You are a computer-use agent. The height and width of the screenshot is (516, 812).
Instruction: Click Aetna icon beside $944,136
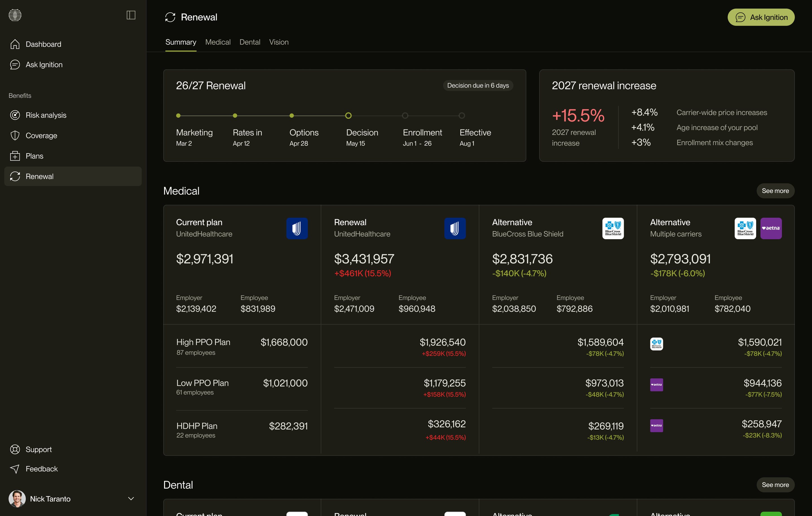pyautogui.click(x=657, y=385)
